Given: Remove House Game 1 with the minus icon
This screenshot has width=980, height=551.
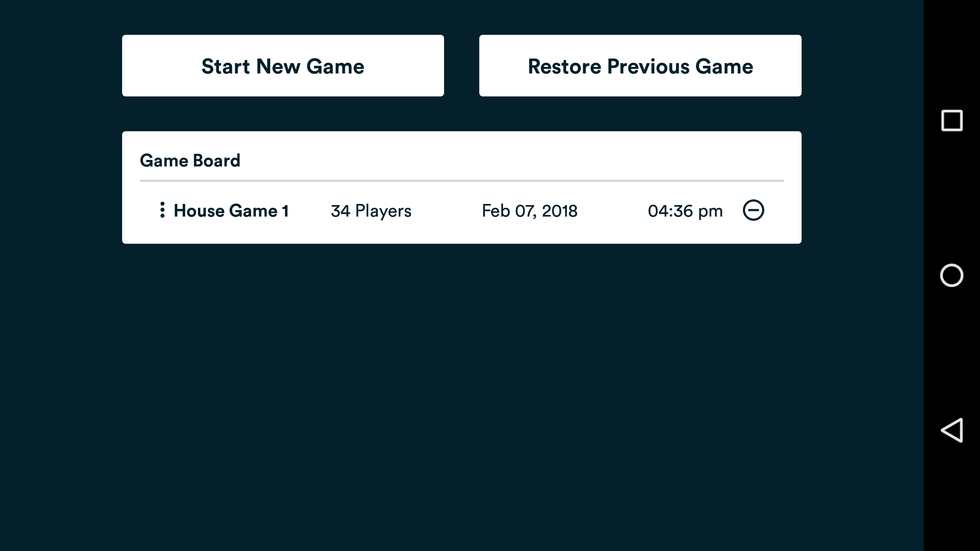Looking at the screenshot, I should click(753, 210).
